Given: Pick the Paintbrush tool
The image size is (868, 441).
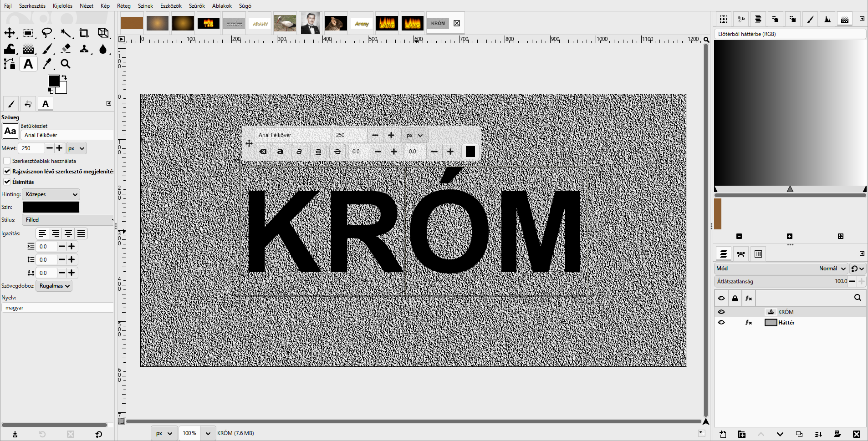Looking at the screenshot, I should pyautogui.click(x=47, y=49).
